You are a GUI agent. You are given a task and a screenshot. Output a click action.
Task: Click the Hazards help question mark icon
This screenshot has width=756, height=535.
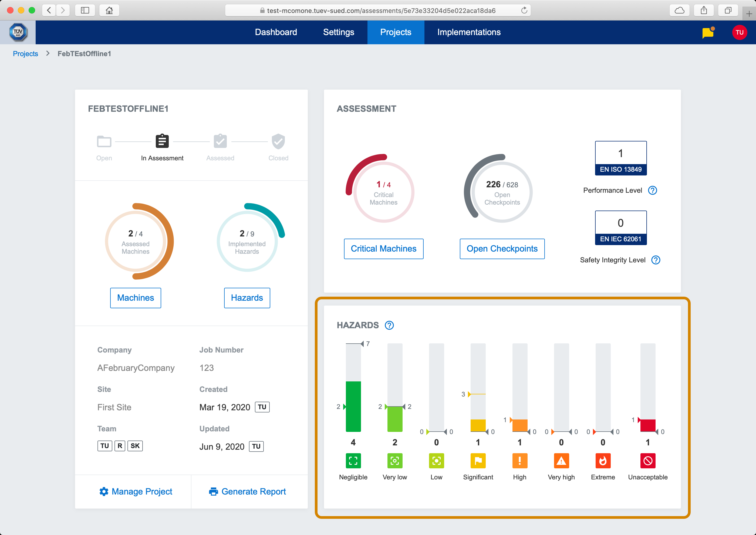389,325
